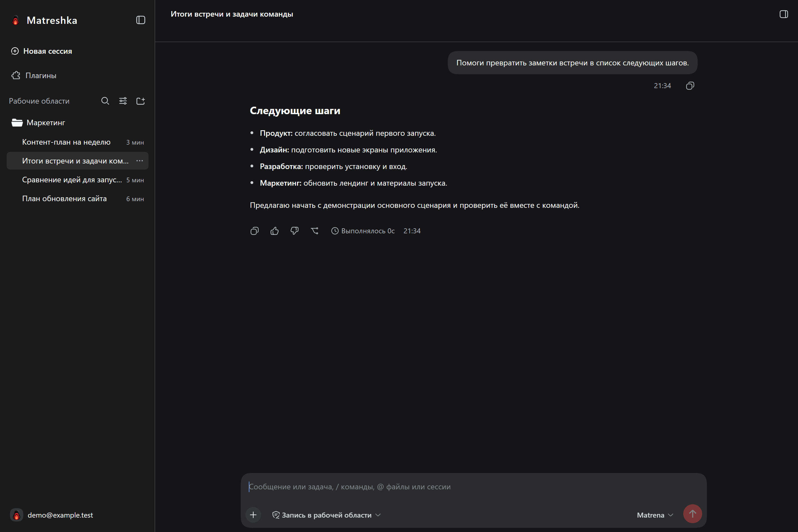Select session Итоги встречи и задачи ком...
The width and height of the screenshot is (798, 532).
click(x=78, y=161)
